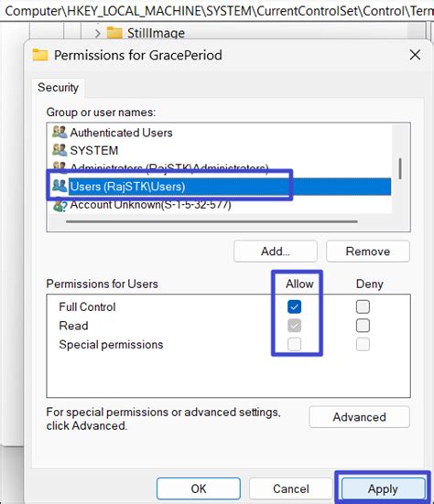434x504 pixels.
Task: Click the Account Unknown question-mark icon
Action: 60,206
